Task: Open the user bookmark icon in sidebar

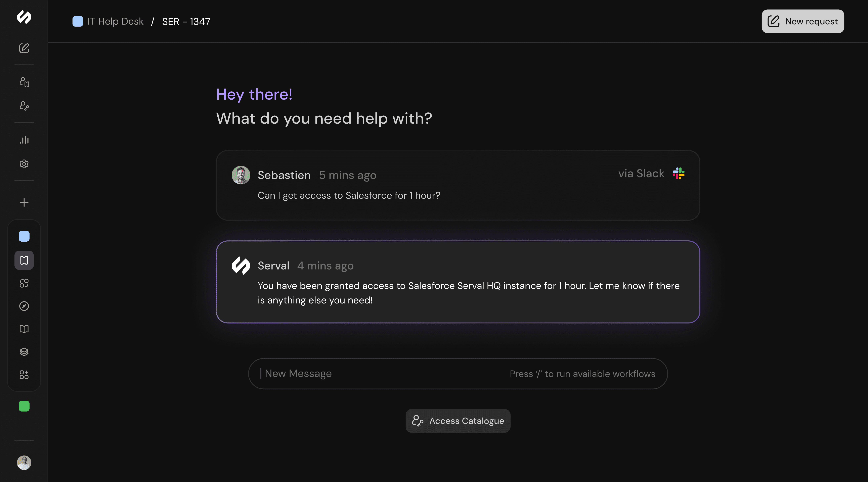Action: click(x=24, y=82)
